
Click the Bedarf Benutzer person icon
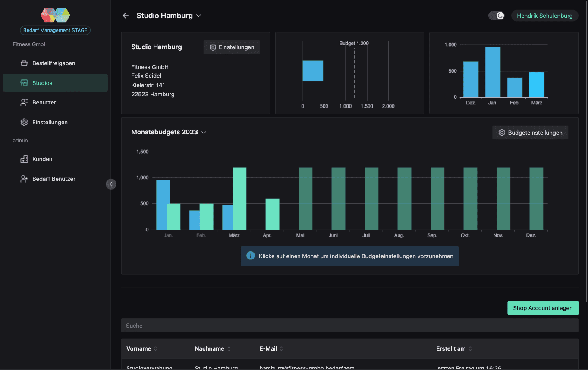pyautogui.click(x=24, y=179)
